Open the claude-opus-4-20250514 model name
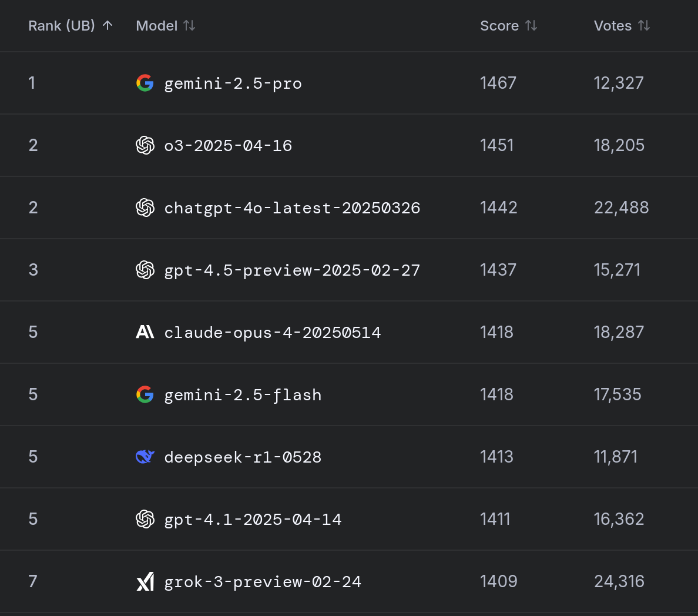This screenshot has width=698, height=616. pos(273,333)
